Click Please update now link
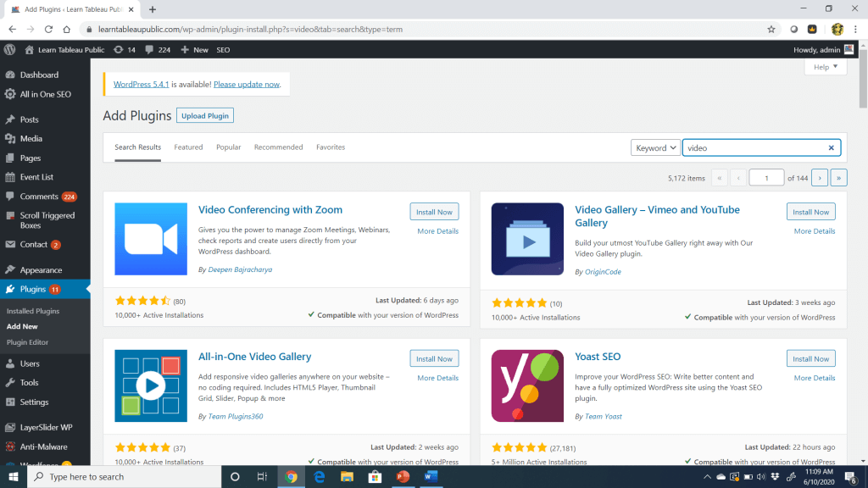The width and height of the screenshot is (868, 488). [247, 84]
